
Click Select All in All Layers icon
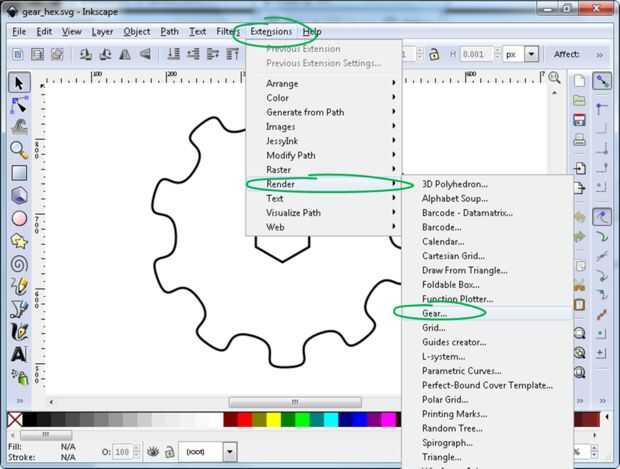coord(38,54)
